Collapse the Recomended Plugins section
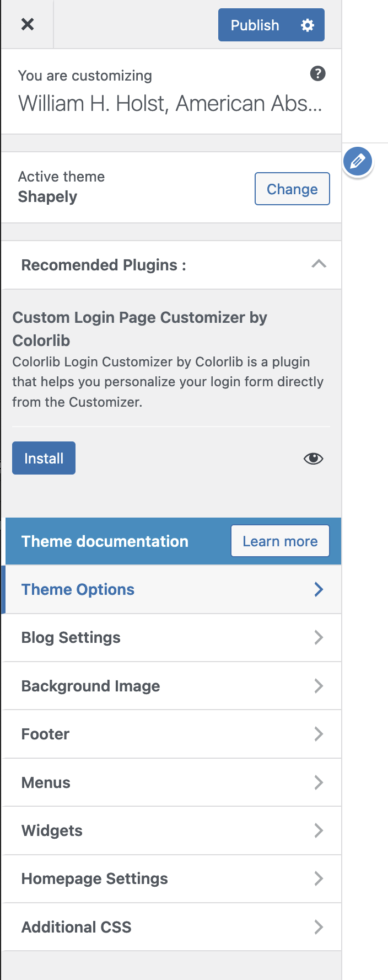 pos(319,264)
